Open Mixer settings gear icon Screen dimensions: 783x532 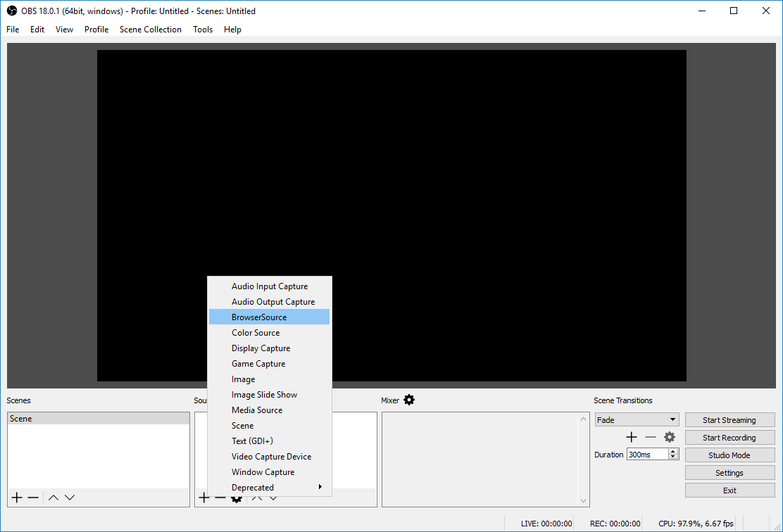[x=409, y=400]
